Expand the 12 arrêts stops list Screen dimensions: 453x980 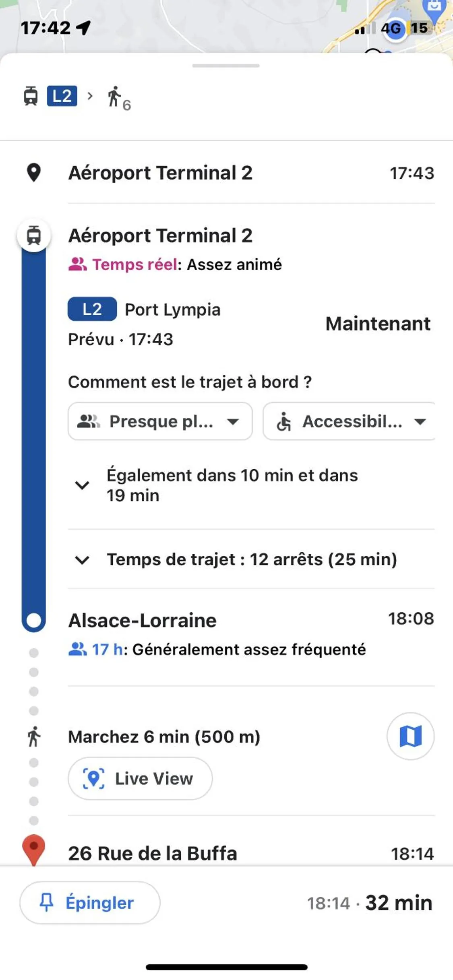point(82,560)
